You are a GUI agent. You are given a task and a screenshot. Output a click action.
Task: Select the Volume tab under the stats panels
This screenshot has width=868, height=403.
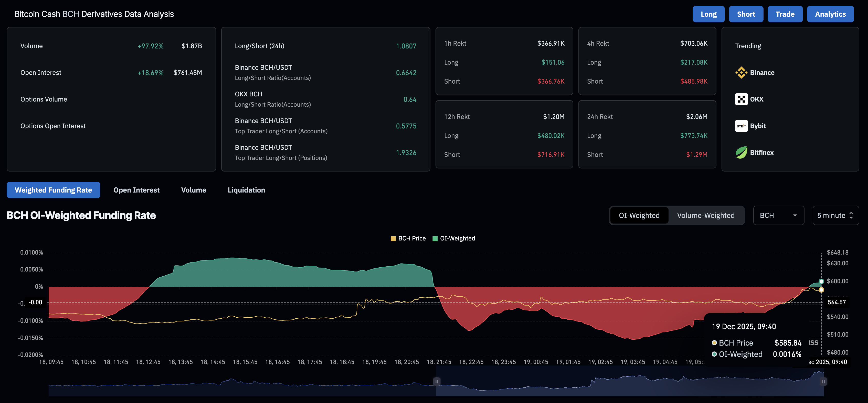click(193, 190)
